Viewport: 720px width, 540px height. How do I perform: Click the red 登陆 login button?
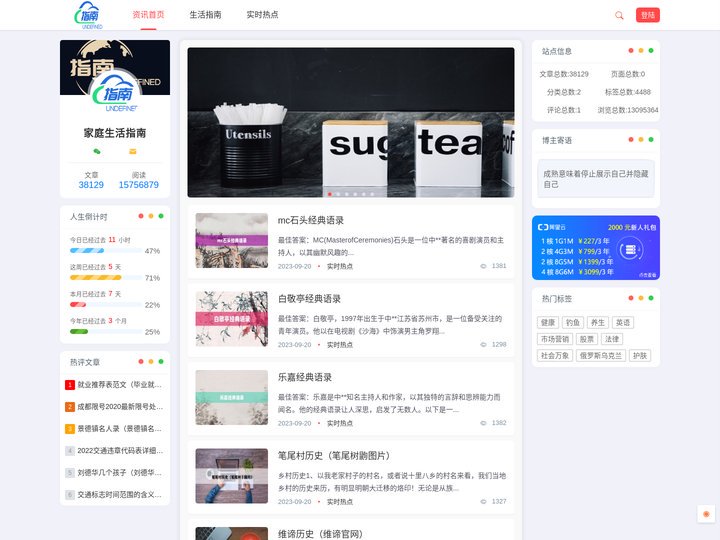(x=648, y=15)
